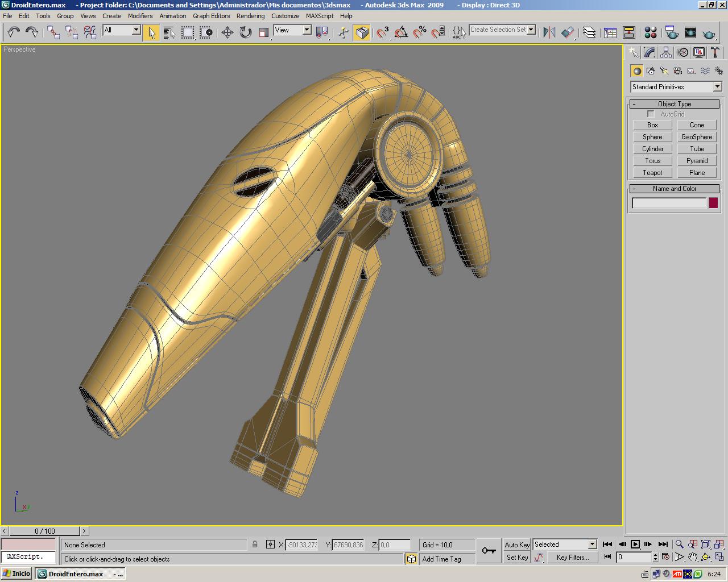The width and height of the screenshot is (728, 582).
Task: Open the Schematic View
Action: 629,32
